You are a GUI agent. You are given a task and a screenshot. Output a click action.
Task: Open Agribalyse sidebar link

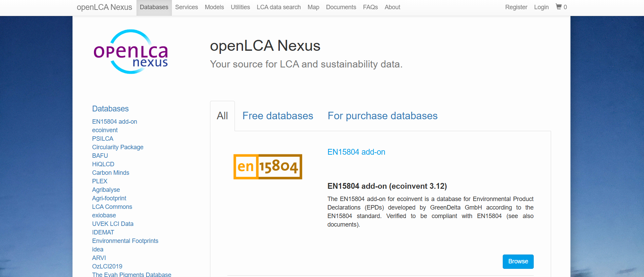pyautogui.click(x=106, y=190)
